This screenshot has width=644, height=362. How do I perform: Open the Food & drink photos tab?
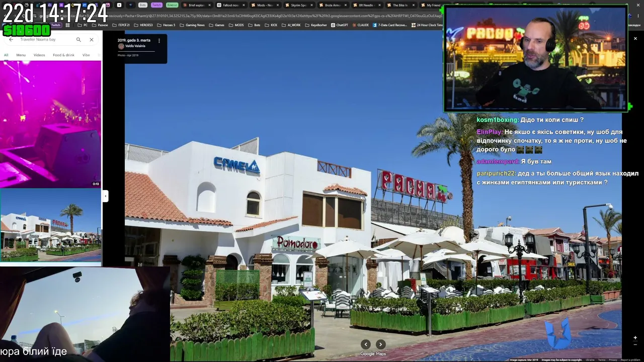[63, 55]
